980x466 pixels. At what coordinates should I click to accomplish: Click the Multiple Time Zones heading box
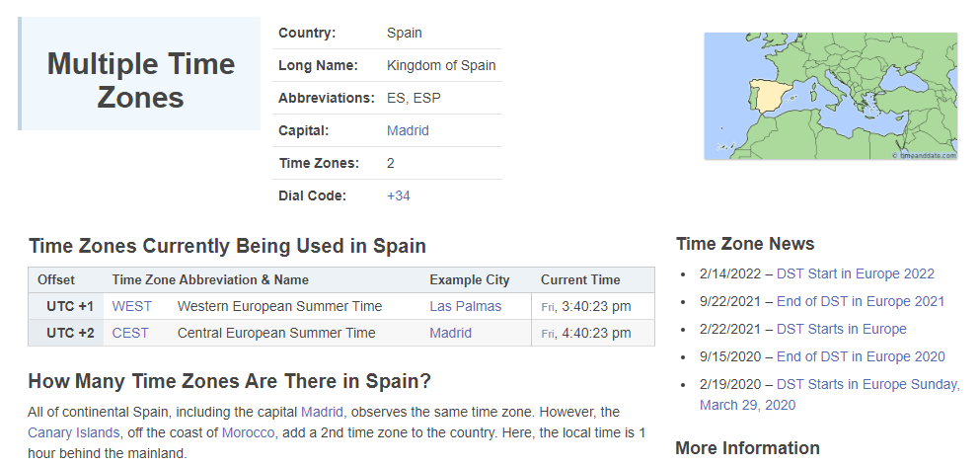140,81
